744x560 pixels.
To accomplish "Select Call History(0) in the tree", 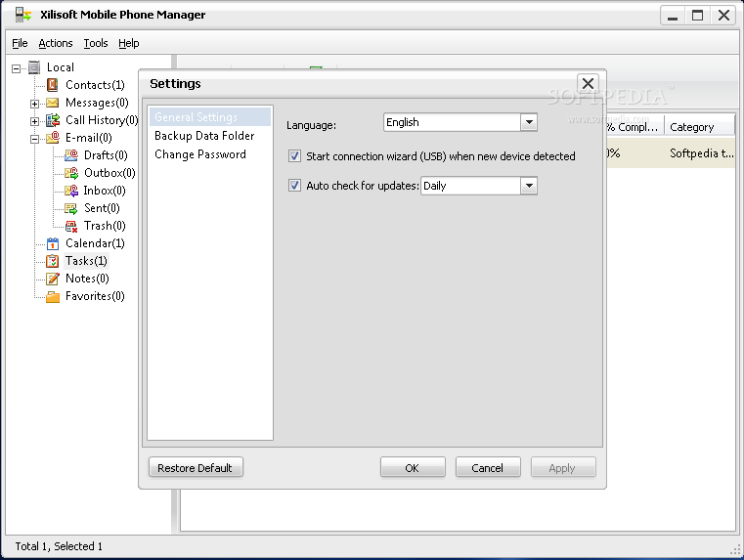I will tap(102, 120).
